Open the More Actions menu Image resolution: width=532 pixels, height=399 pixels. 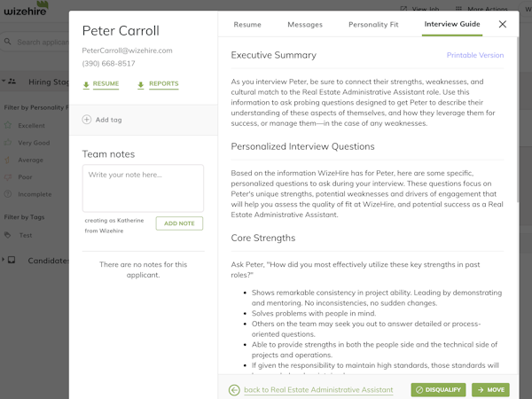coord(481,9)
